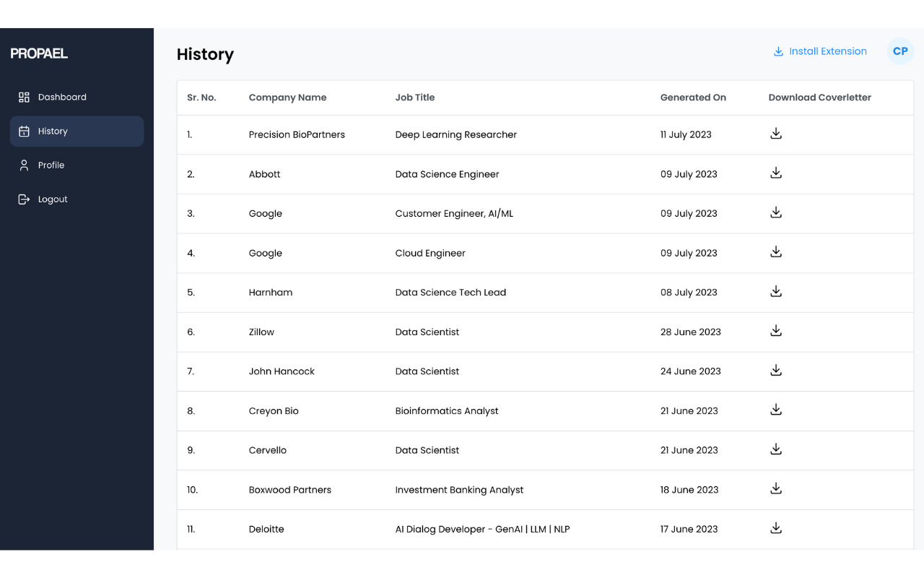Download cover letter for Abbott
The width and height of the screenshot is (924, 578).
pyautogui.click(x=776, y=173)
